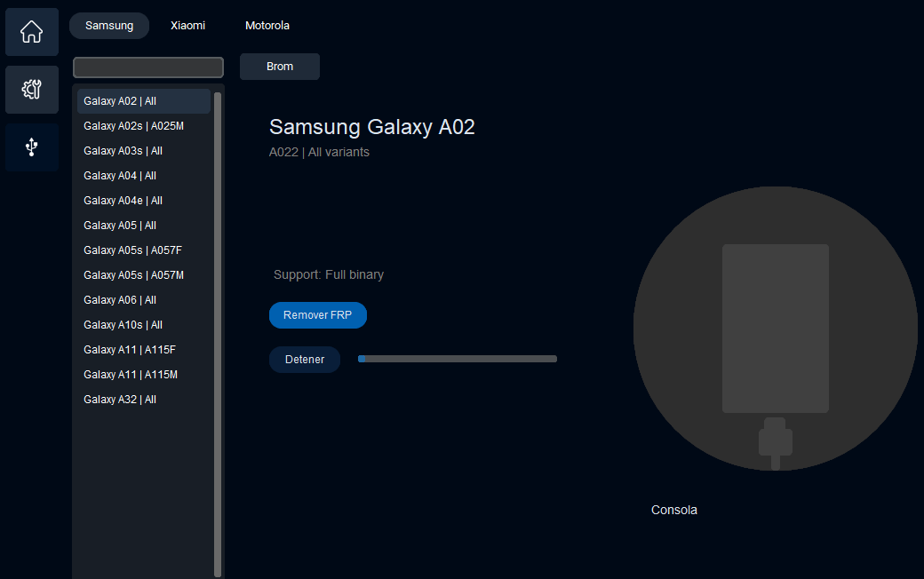Click the Remover FRP button

tap(318, 315)
